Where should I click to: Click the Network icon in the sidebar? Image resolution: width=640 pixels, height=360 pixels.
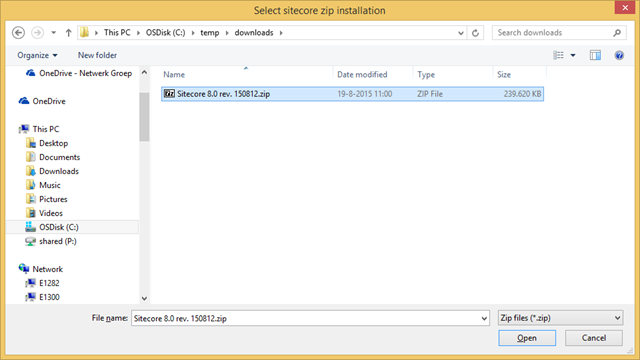[24, 268]
